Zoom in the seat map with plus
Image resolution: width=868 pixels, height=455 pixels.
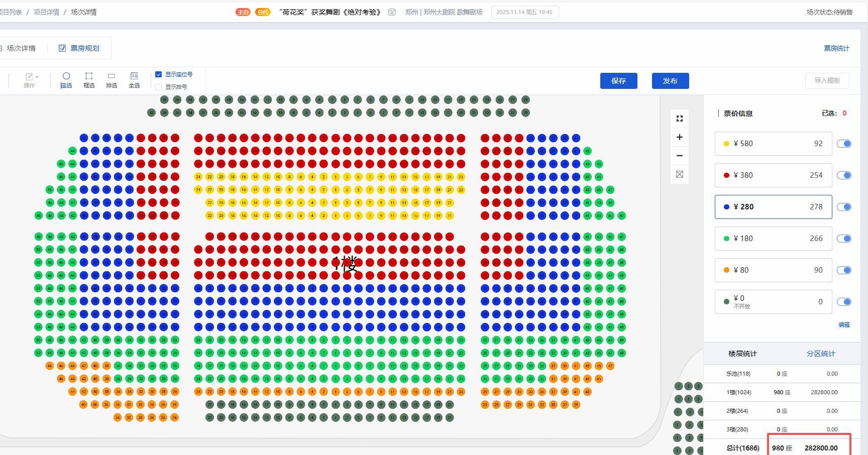[x=680, y=137]
